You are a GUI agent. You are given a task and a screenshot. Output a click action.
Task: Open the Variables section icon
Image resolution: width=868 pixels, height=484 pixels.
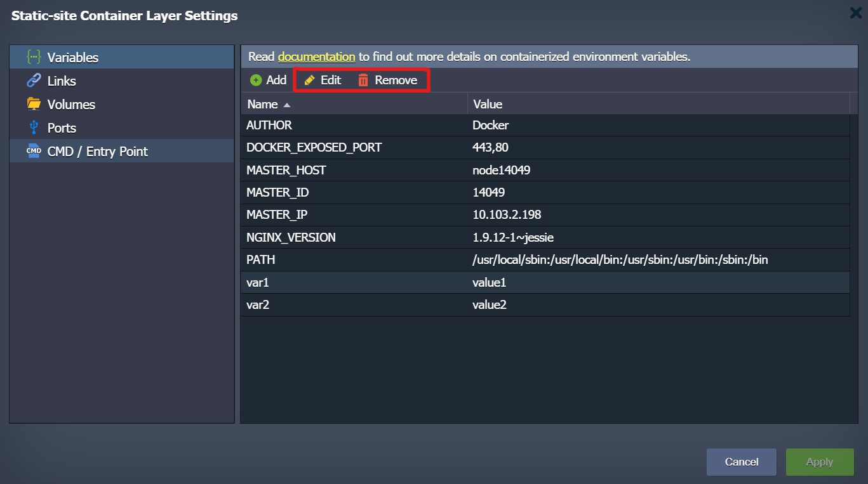click(33, 57)
